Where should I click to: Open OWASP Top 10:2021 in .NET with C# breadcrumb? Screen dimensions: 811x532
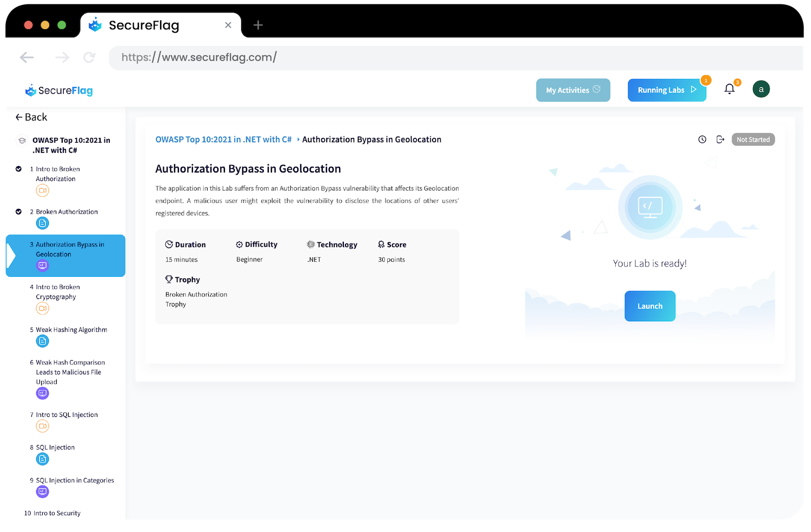223,139
